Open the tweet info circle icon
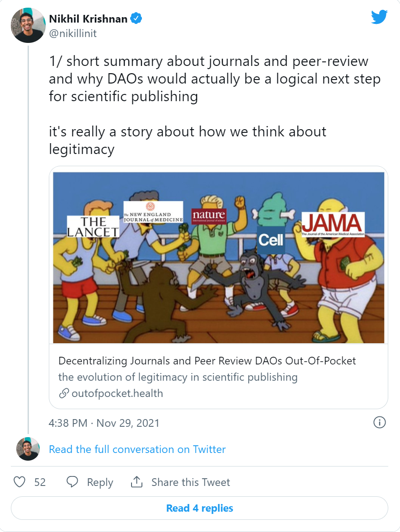The image size is (400, 532). (379, 422)
